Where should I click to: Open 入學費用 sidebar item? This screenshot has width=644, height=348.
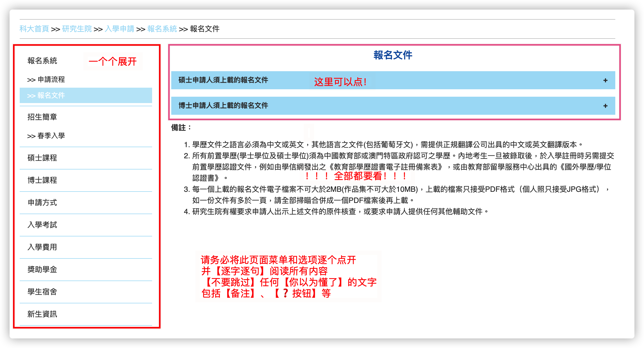pos(42,247)
